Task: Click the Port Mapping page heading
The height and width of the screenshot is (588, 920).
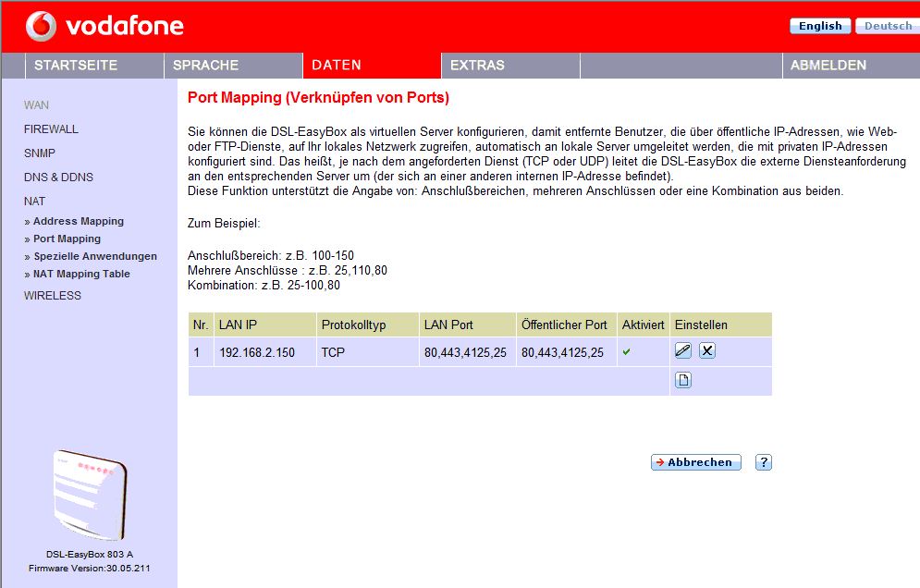Action: (x=319, y=97)
